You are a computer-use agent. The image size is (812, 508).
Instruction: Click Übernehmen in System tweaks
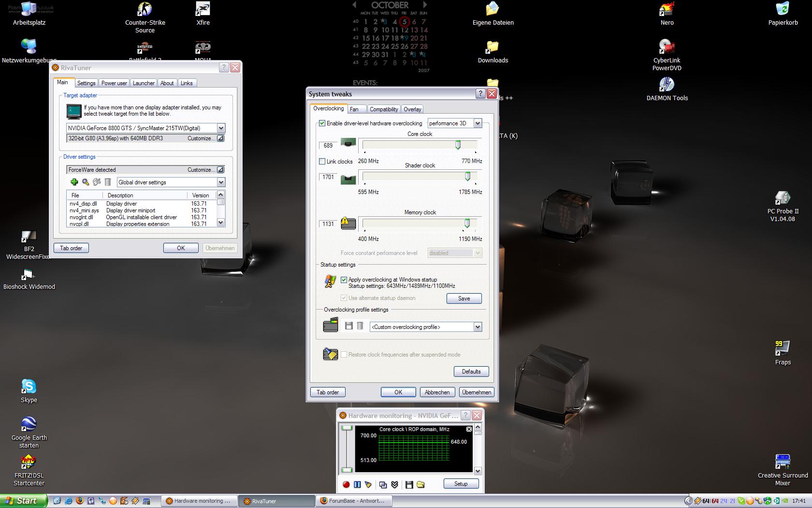(x=477, y=392)
